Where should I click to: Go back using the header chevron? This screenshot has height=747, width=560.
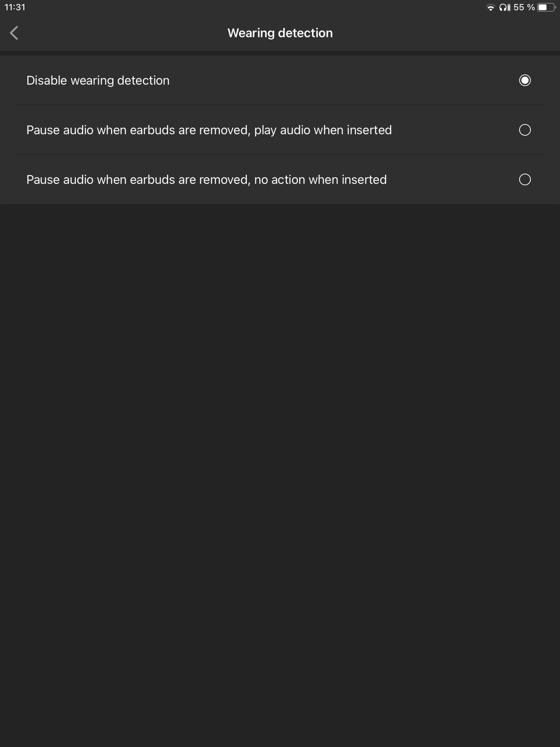(14, 33)
